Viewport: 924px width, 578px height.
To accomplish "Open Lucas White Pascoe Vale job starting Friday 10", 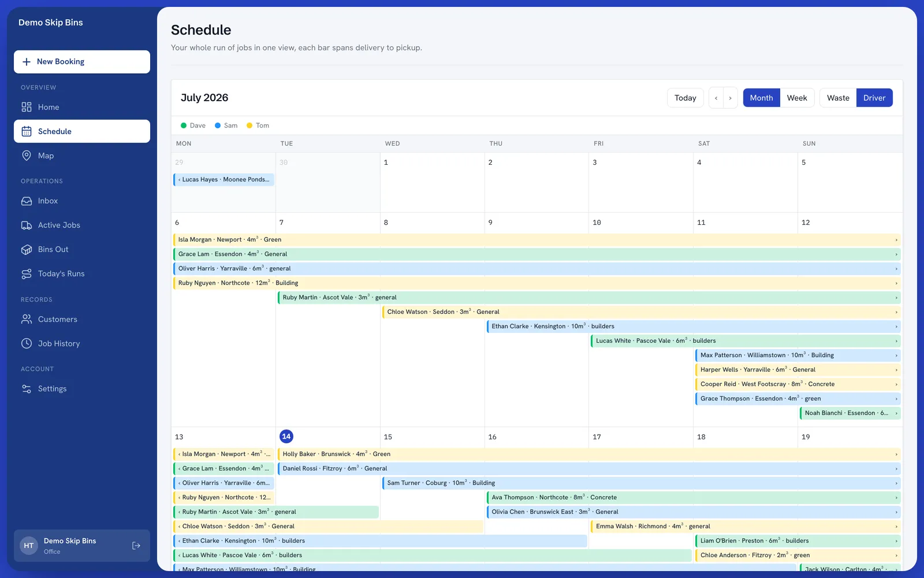I will tap(746, 340).
